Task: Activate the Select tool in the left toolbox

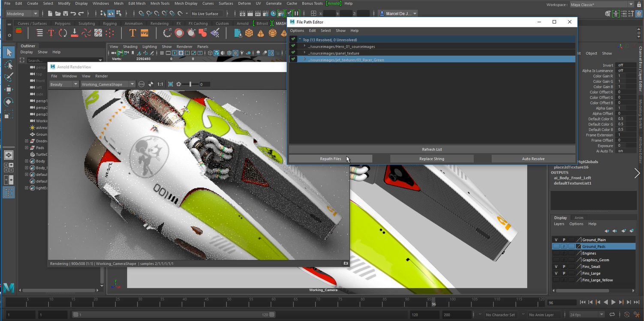Action: [x=9, y=52]
